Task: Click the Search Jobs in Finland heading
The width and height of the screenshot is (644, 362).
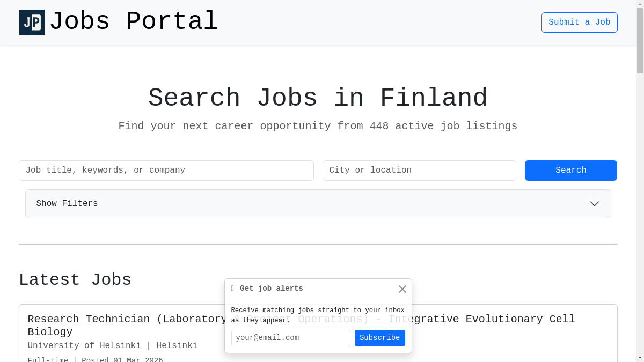Action: pos(318,99)
